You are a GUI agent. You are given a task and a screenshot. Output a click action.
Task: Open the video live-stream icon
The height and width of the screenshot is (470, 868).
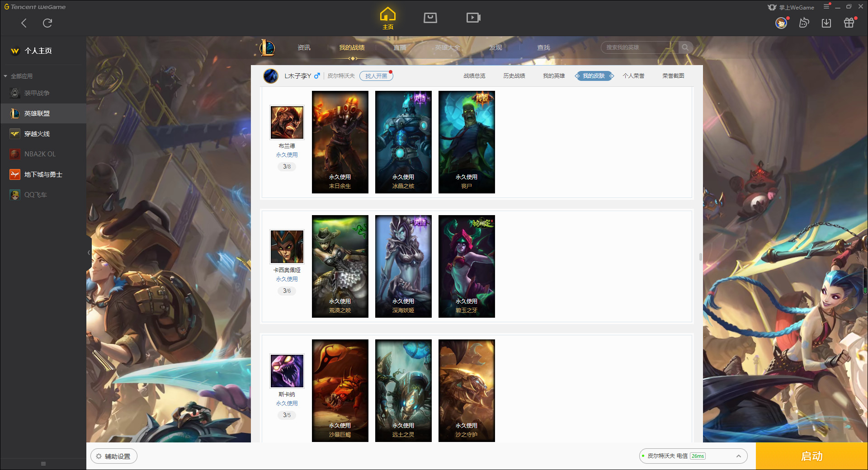473,18
